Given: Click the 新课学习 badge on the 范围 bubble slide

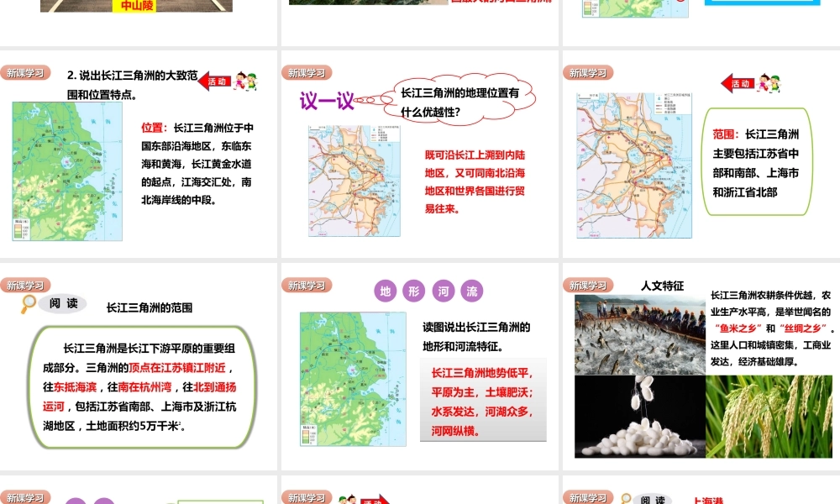Looking at the screenshot, I should pyautogui.click(x=588, y=73).
